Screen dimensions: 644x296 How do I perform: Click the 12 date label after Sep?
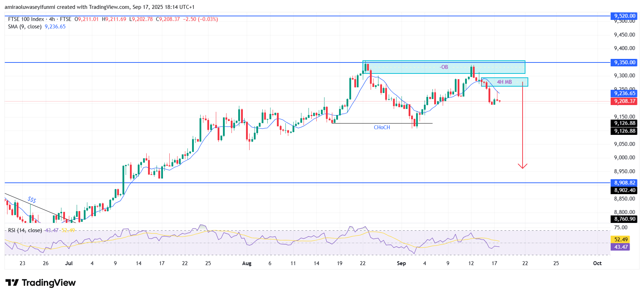click(471, 263)
